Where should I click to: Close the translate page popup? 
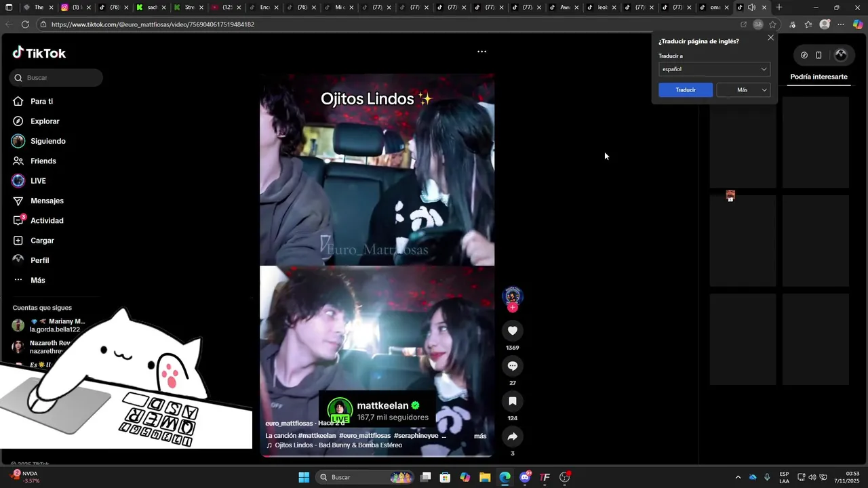pos(770,38)
